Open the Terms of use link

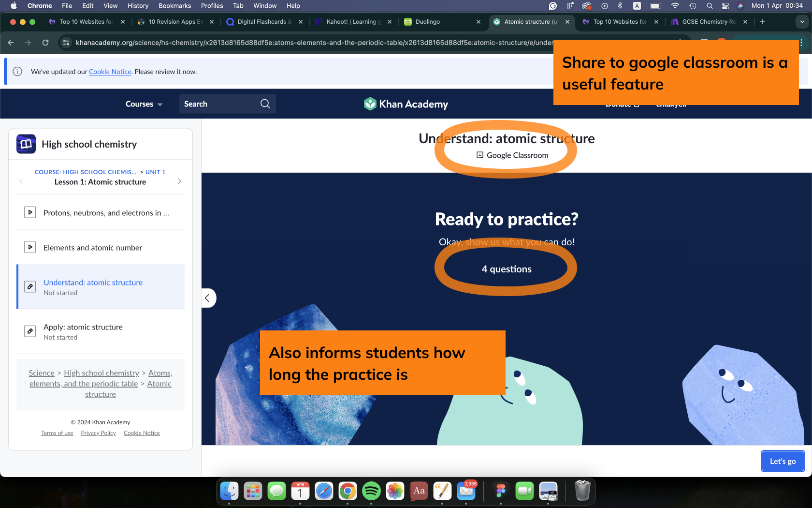tap(57, 433)
